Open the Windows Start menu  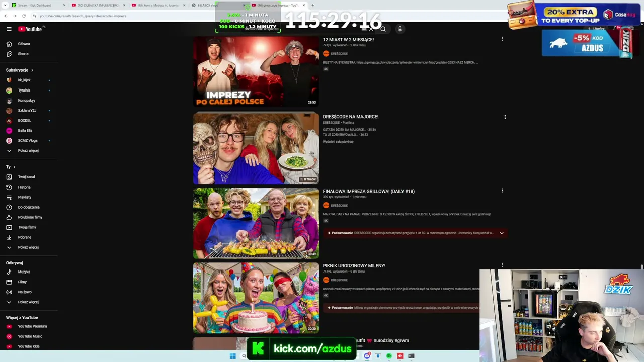[232, 356]
